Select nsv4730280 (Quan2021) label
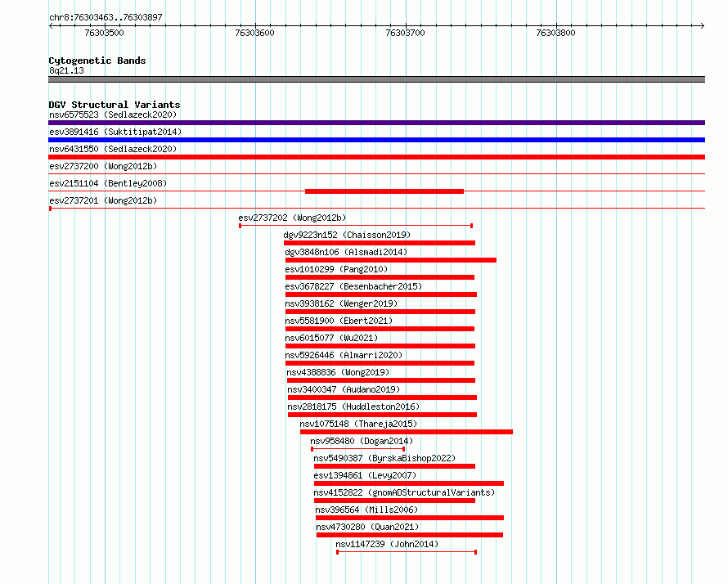728x584 pixels. click(367, 527)
